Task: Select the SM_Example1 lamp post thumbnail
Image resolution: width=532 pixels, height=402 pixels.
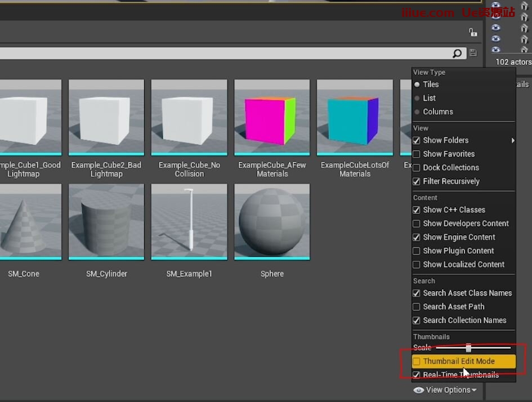Action: [189, 222]
